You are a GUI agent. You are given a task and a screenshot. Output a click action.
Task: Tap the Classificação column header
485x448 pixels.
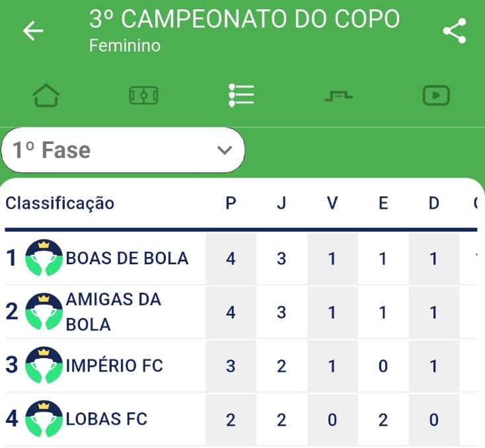click(60, 204)
